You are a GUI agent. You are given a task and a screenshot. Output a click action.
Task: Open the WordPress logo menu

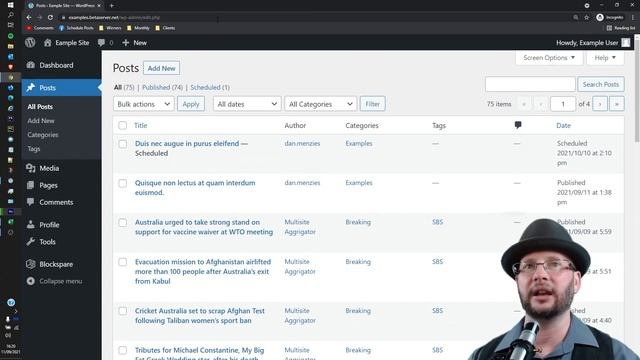30,42
